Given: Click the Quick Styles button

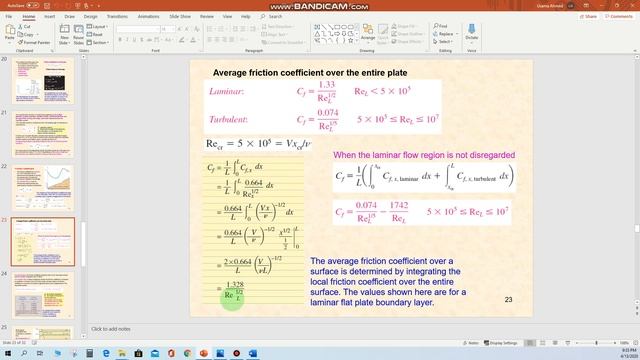Looking at the screenshot, I should point(382,33).
